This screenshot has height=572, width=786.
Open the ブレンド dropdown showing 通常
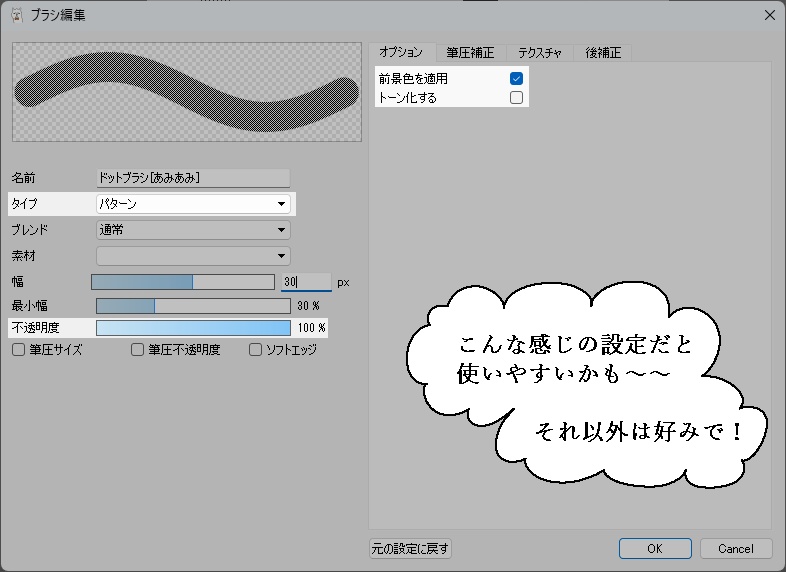coord(193,230)
